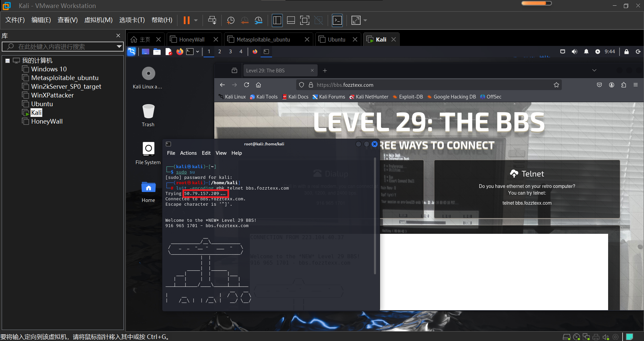Open the 编辑(E) menu
The width and height of the screenshot is (644, 341).
point(41,20)
